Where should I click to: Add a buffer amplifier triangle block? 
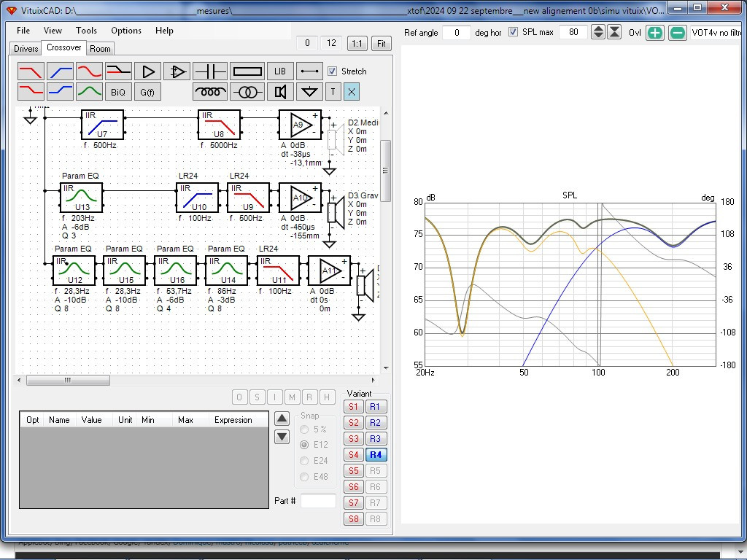(147, 71)
